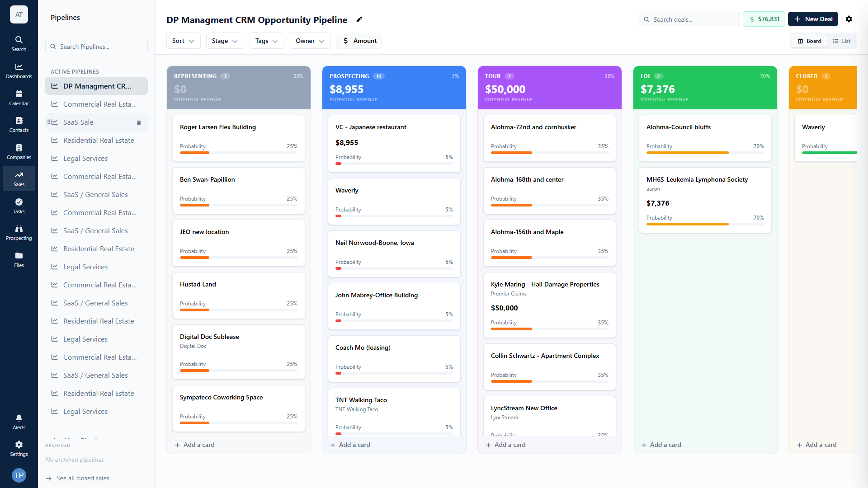
Task: Focus the Search deals field
Action: coord(689,19)
